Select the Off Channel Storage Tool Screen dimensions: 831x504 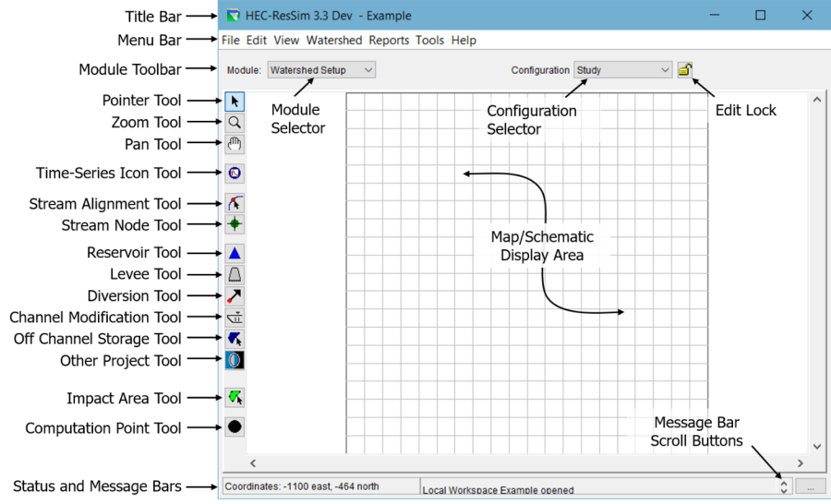pos(235,338)
